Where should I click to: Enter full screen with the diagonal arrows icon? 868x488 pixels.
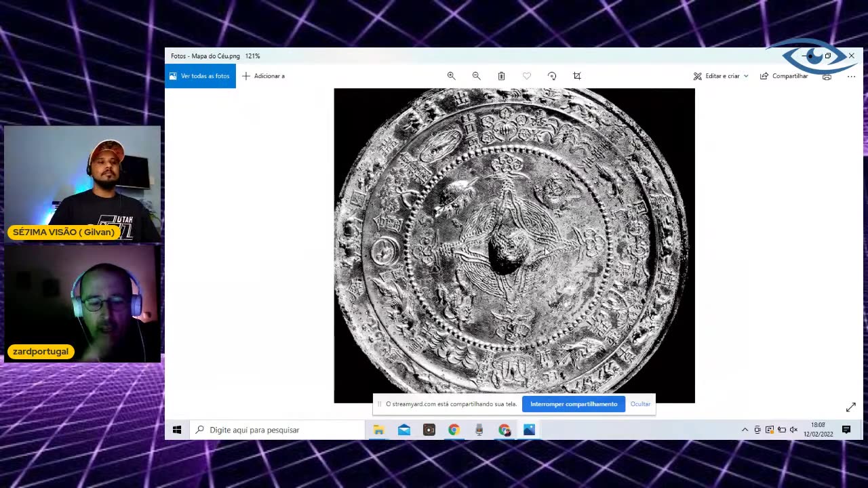pos(851,407)
